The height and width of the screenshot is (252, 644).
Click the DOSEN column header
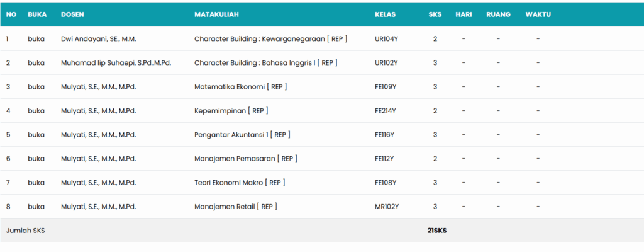point(73,14)
